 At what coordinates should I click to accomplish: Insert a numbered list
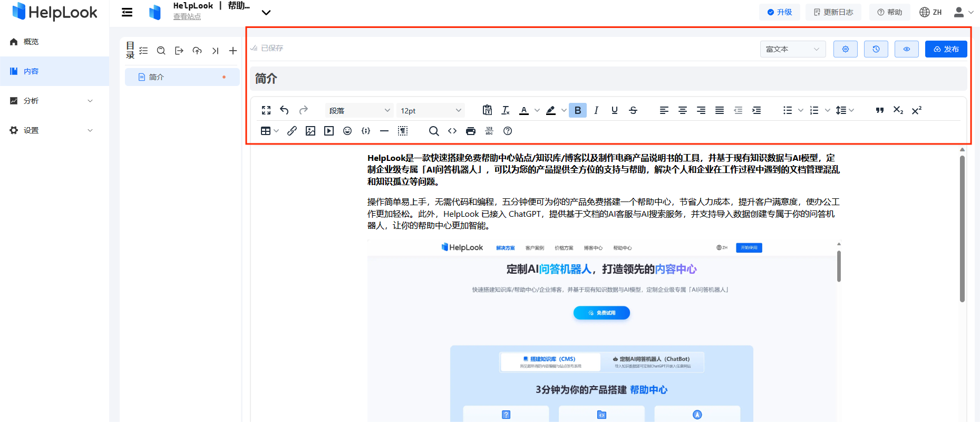point(814,110)
